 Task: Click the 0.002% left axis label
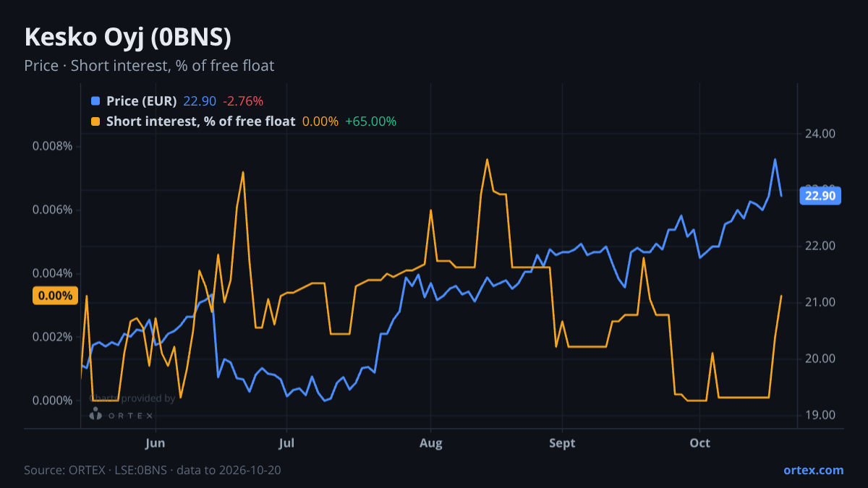53,337
